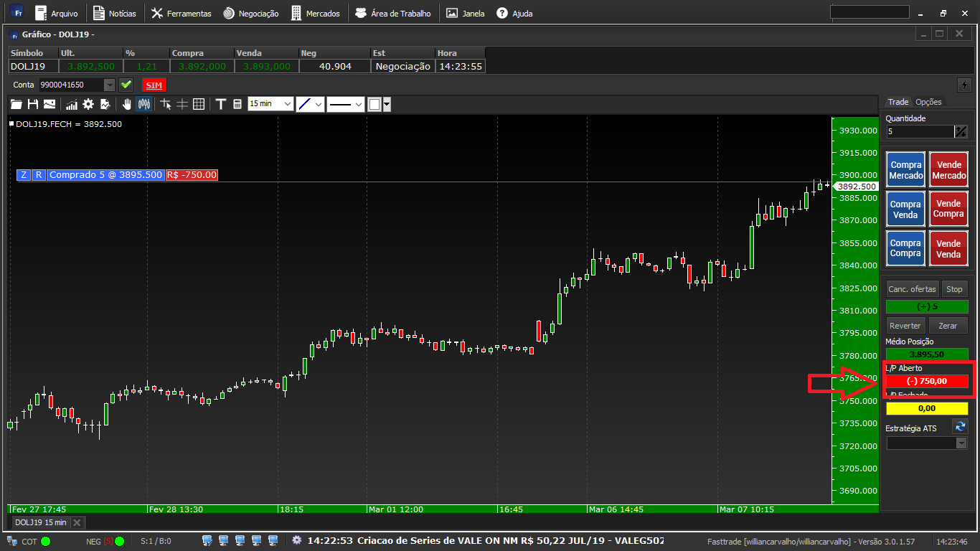Click the first server monitor icon in status bar
The image size is (980, 551).
pyautogui.click(x=207, y=540)
